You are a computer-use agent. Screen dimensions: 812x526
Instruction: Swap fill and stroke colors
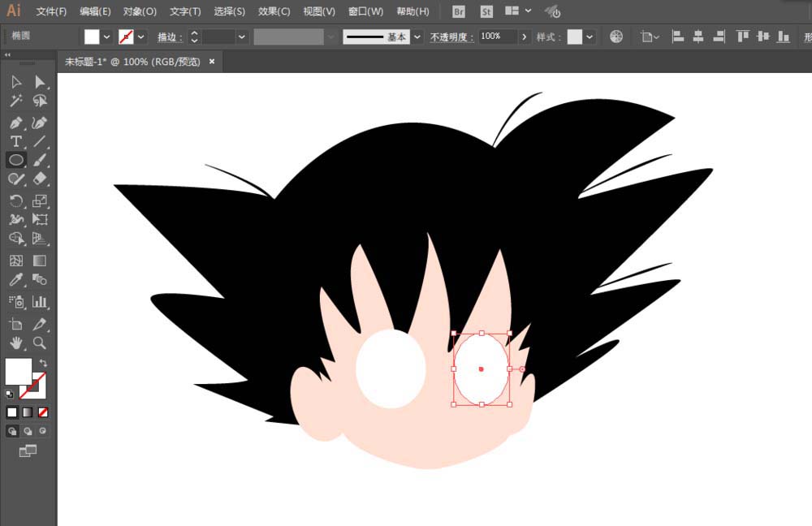click(44, 362)
